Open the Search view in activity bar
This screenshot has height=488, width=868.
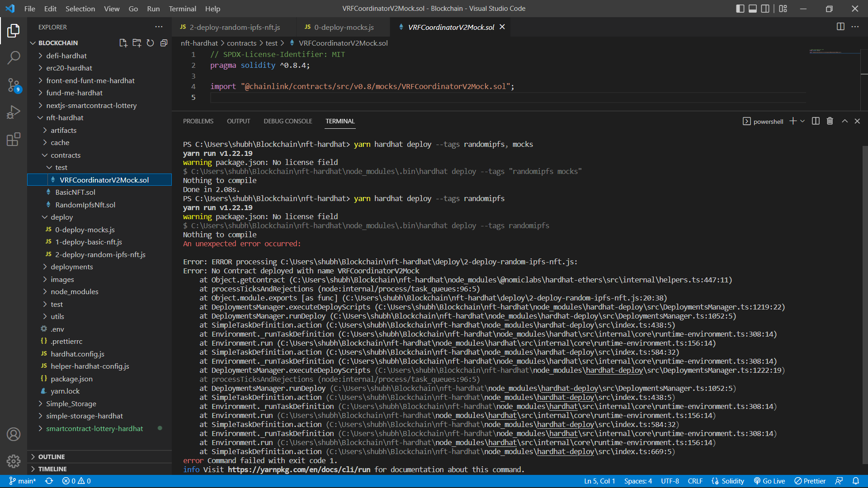click(14, 57)
